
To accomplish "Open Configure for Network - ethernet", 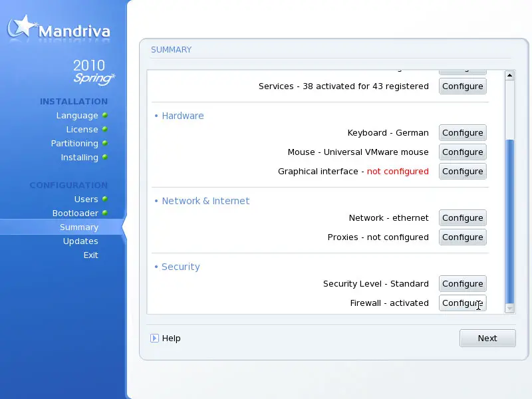I will point(462,218).
